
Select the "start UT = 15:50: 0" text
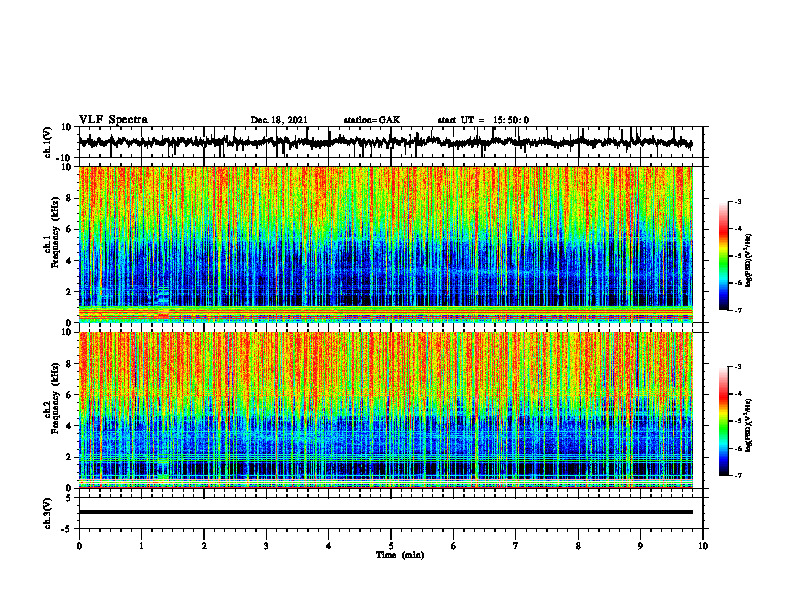pos(483,120)
